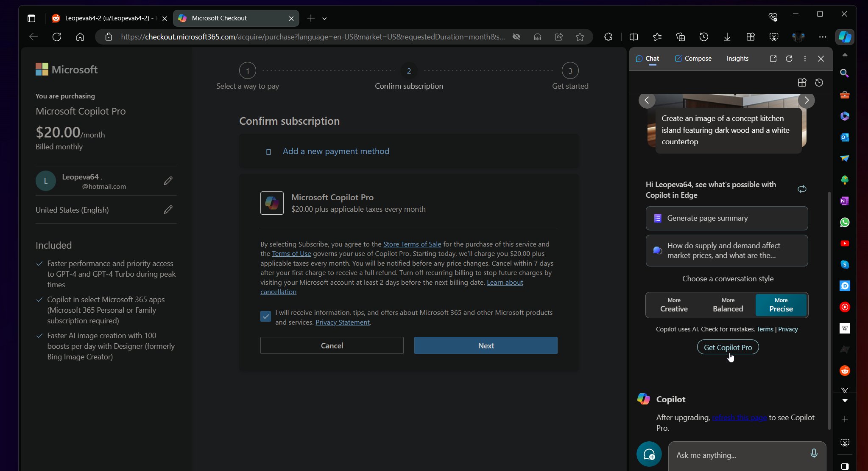
Task: Uncheck the Microsoft 365 offers checkbox
Action: click(x=265, y=317)
